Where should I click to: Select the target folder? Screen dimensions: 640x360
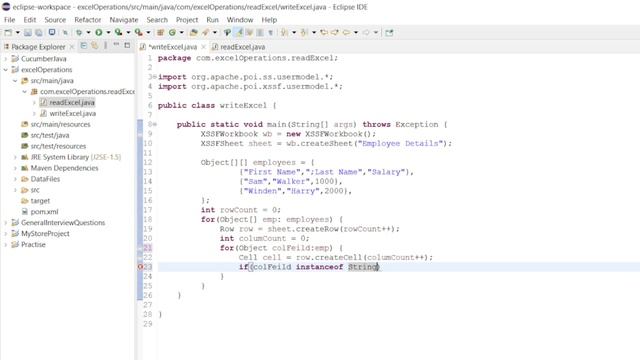tap(40, 201)
